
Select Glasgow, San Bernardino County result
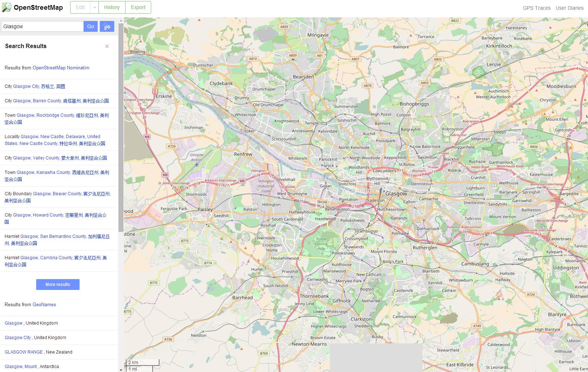pyautogui.click(x=57, y=240)
